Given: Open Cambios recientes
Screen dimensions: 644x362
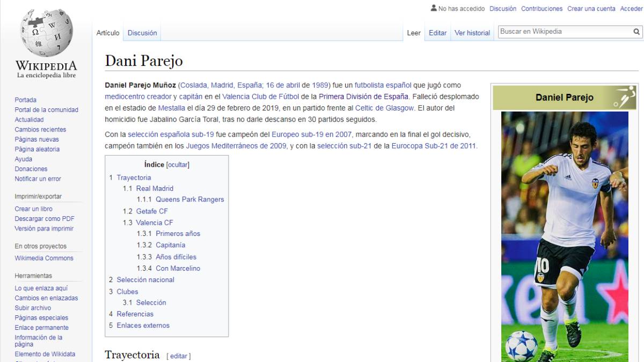Looking at the screenshot, I should 40,129.
